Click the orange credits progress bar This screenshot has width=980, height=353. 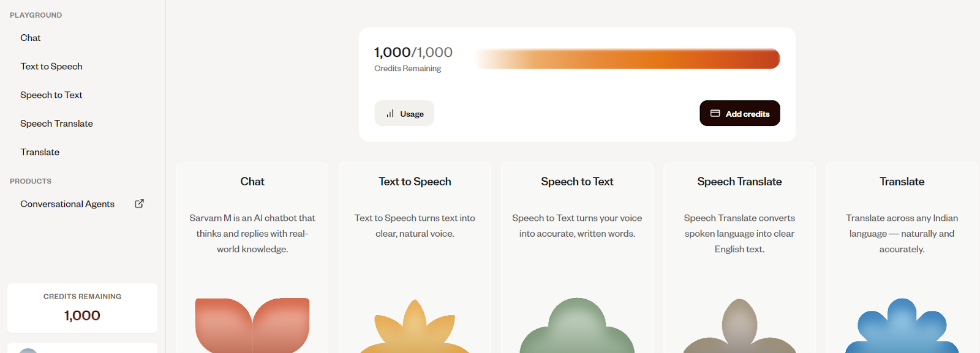pyautogui.click(x=627, y=59)
